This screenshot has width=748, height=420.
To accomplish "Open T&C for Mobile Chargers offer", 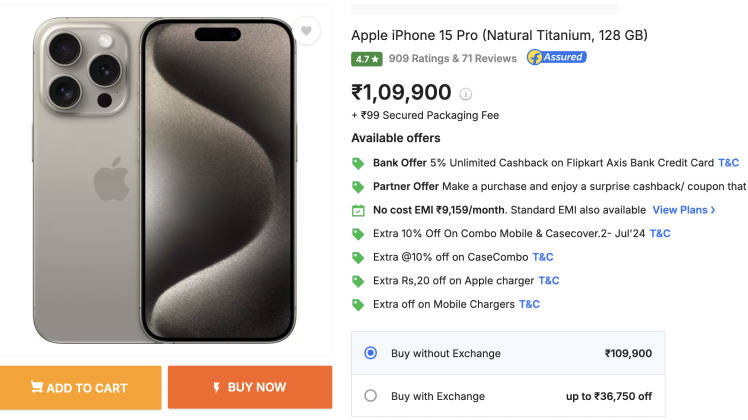I will tap(529, 304).
